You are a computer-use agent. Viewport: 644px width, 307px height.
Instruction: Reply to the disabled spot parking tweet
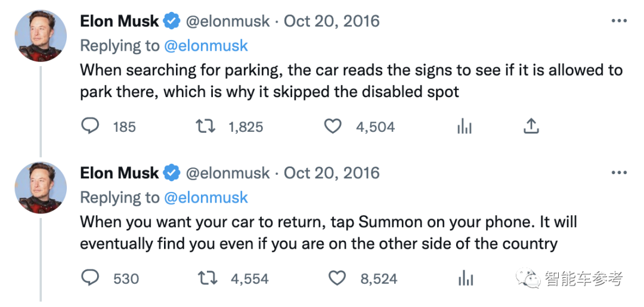(x=91, y=126)
